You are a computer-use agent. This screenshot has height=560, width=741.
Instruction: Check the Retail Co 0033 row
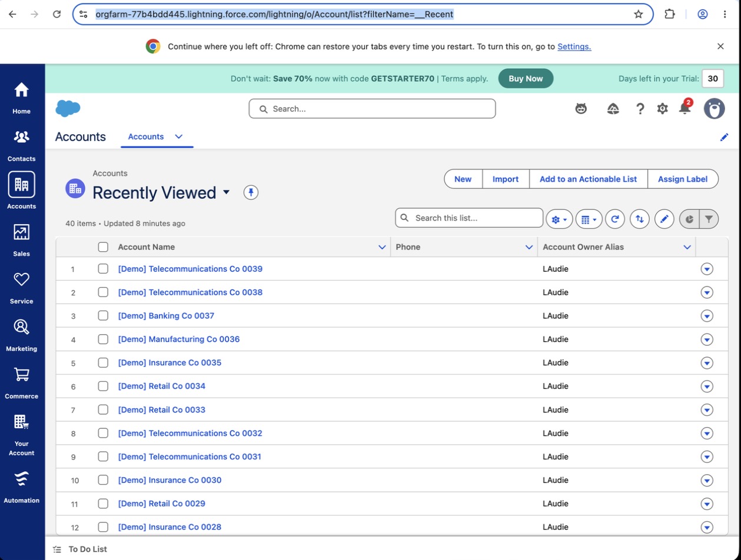103,410
